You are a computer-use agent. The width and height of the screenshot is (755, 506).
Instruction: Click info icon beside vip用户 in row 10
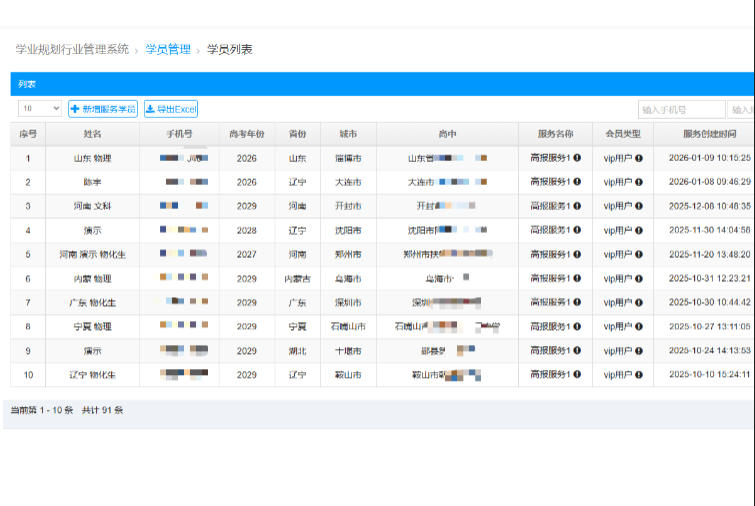(x=639, y=375)
